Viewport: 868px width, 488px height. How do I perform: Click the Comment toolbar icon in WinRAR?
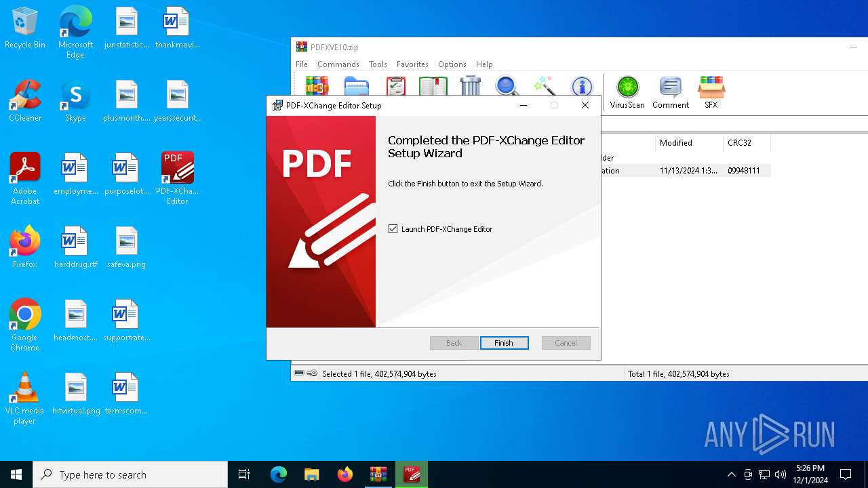[x=671, y=92]
